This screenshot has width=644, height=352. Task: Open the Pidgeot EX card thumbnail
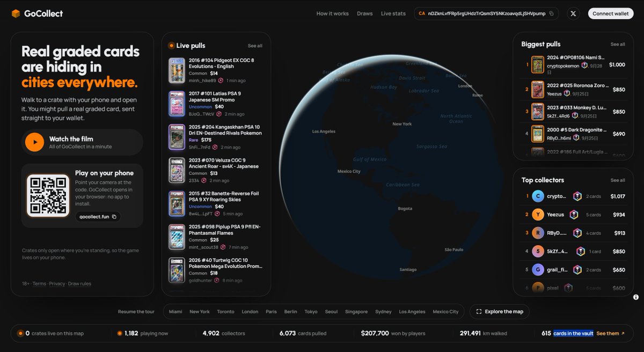pyautogui.click(x=177, y=70)
